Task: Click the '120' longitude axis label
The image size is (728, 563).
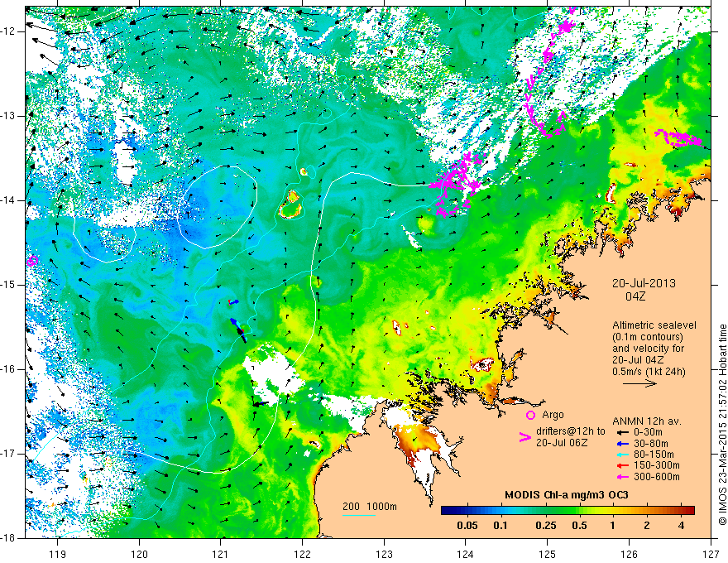Action: pos(139,554)
